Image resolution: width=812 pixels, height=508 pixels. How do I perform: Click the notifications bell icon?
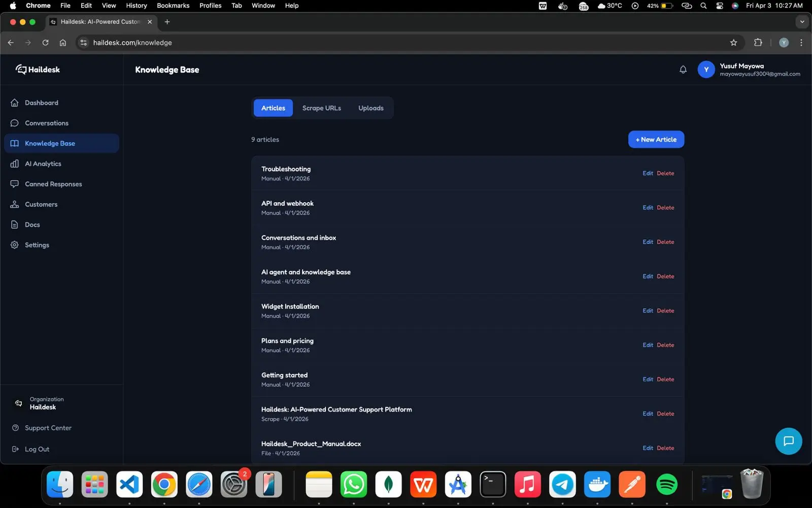683,70
